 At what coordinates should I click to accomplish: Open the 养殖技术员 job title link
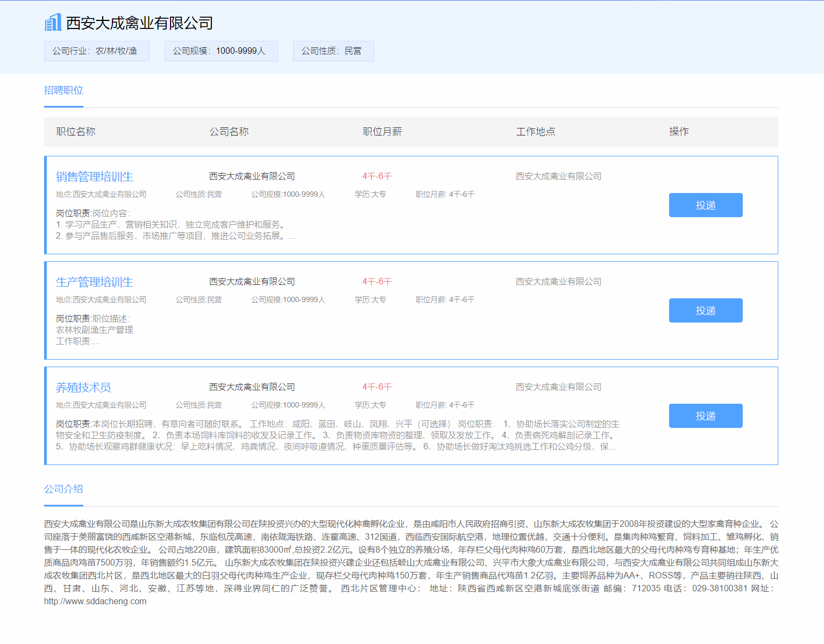pos(83,388)
